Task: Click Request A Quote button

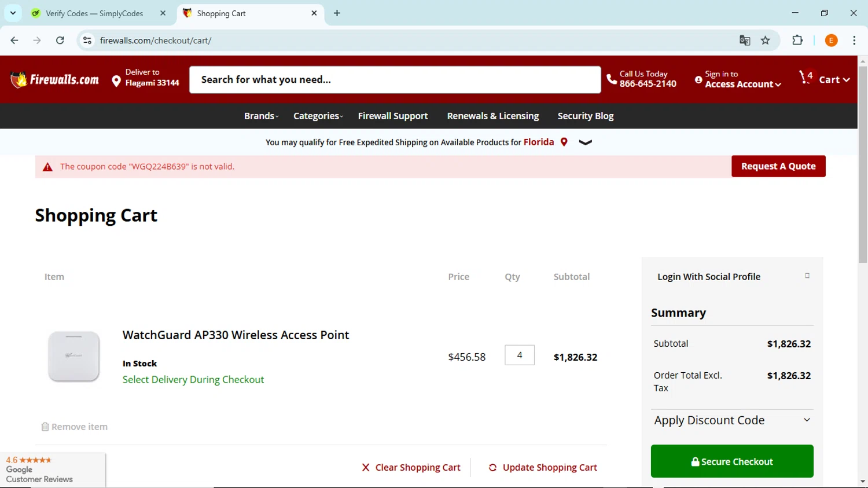Action: tap(778, 166)
